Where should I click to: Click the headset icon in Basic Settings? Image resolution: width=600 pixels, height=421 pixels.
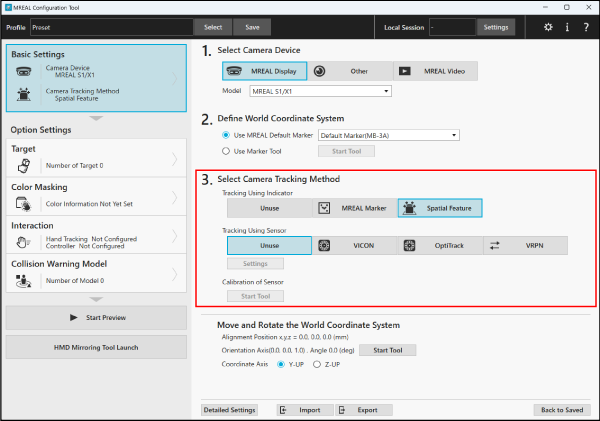pyautogui.click(x=24, y=71)
